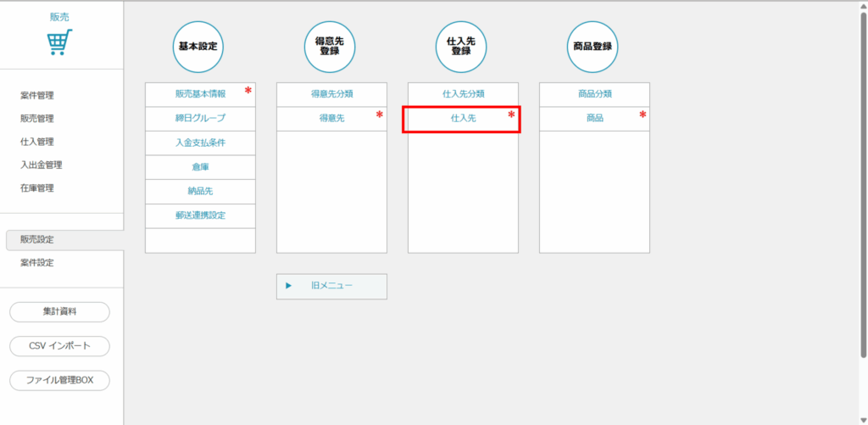Click the shopping cart 販売 icon
Image resolution: width=868 pixels, height=425 pixels.
[59, 42]
